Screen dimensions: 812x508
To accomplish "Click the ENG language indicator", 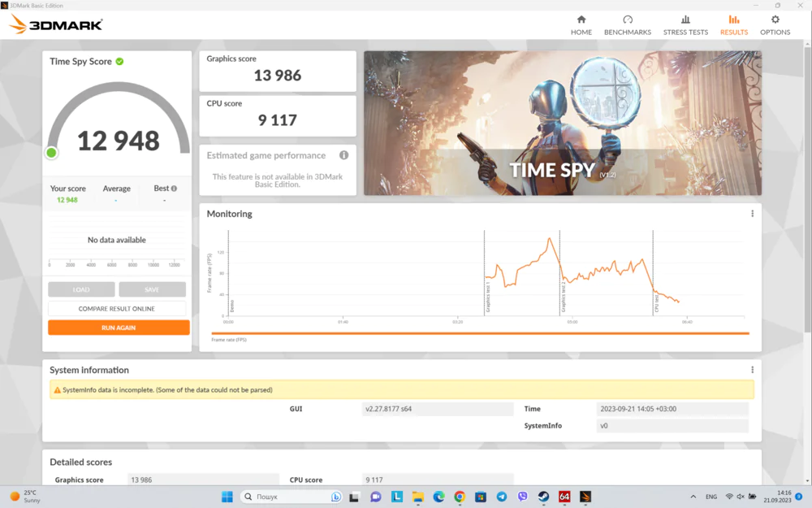I will (x=711, y=497).
